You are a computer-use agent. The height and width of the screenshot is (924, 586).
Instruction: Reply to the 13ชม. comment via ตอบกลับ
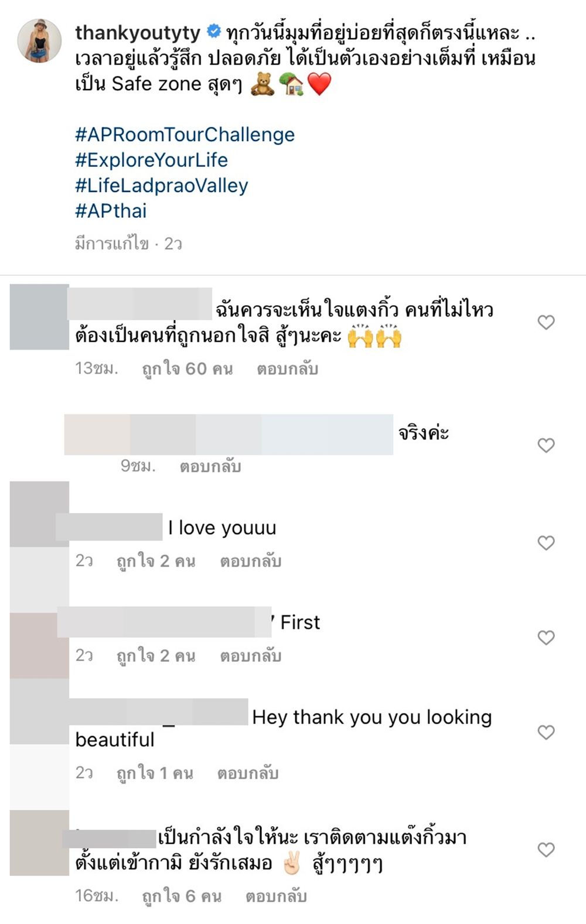click(287, 369)
